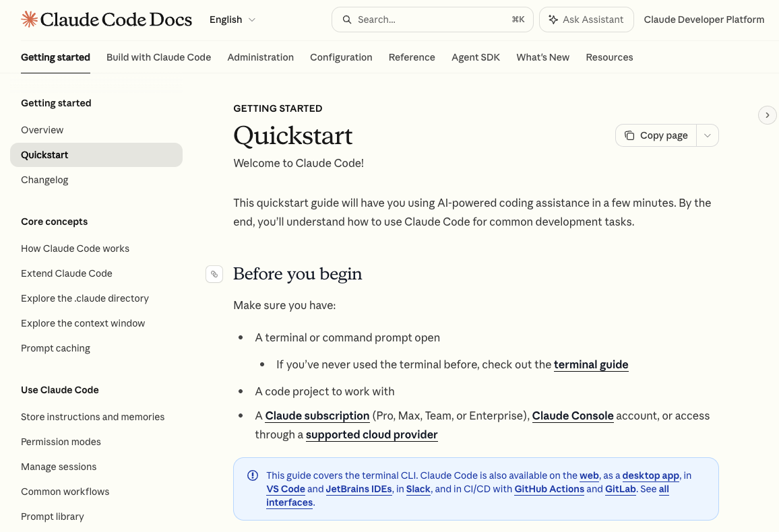The height and width of the screenshot is (532, 779).
Task: Visit the Prompt caching page
Action: [56, 348]
